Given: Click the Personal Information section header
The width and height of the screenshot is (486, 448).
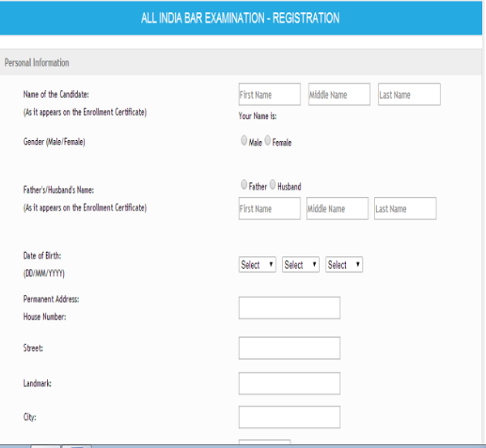Looking at the screenshot, I should pyautogui.click(x=37, y=62).
